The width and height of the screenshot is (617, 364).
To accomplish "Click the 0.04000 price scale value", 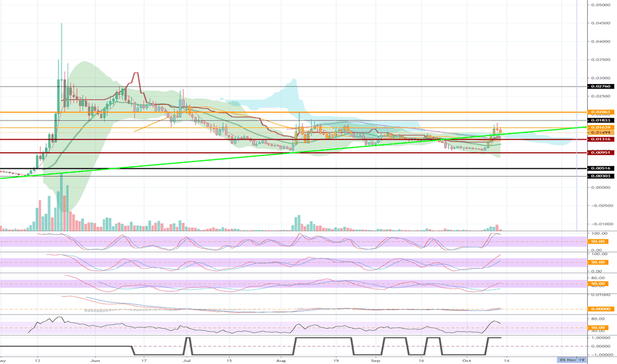I will tap(601, 41).
